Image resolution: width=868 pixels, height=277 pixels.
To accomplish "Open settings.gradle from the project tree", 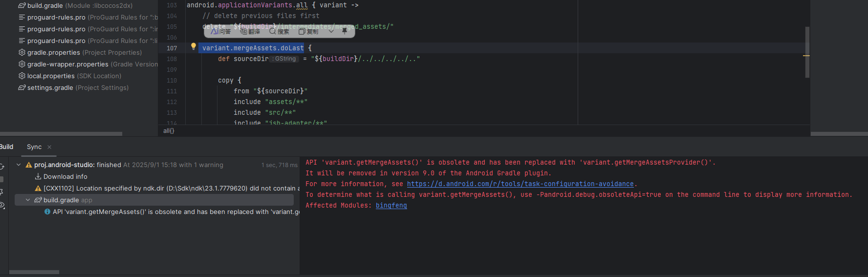I will [x=50, y=88].
